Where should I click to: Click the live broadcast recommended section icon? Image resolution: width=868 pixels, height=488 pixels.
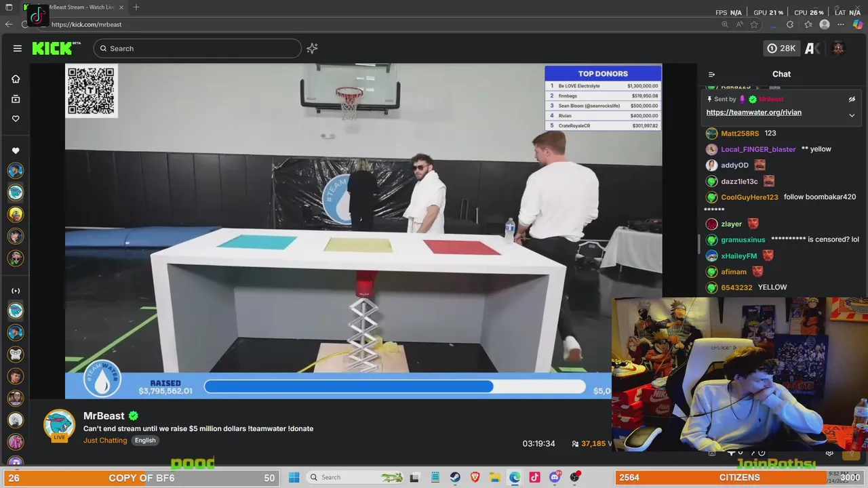pyautogui.click(x=16, y=291)
